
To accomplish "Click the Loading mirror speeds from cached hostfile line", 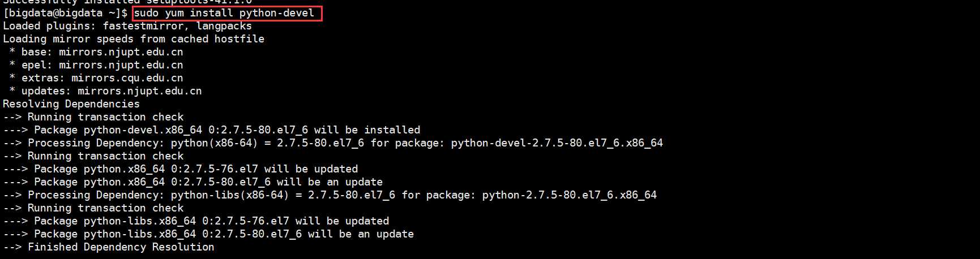I will 134,39.
